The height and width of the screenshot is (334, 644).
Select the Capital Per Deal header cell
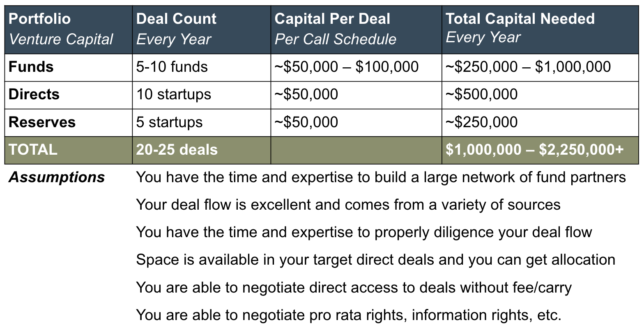tap(356, 30)
